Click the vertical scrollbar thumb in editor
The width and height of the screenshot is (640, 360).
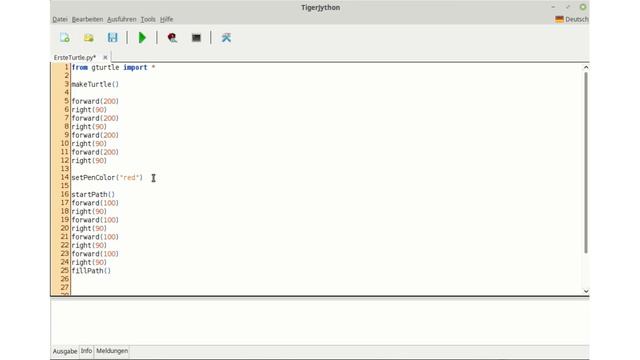pos(586,162)
